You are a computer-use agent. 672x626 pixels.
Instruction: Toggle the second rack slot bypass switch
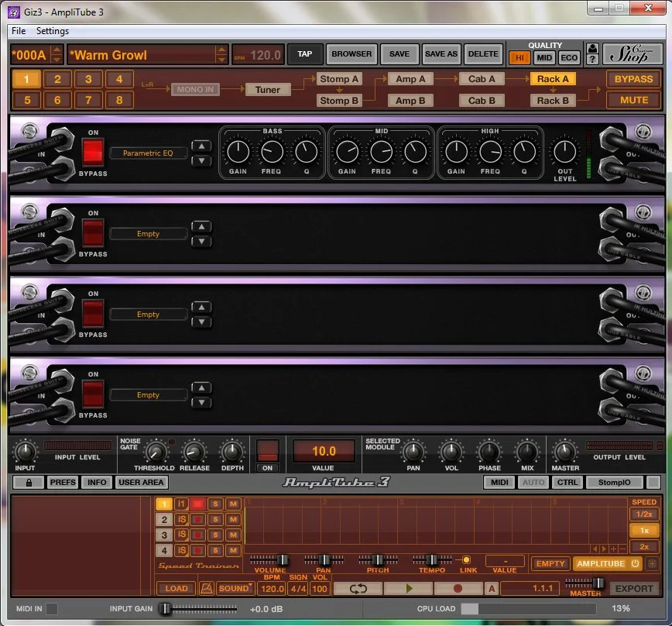(x=93, y=233)
